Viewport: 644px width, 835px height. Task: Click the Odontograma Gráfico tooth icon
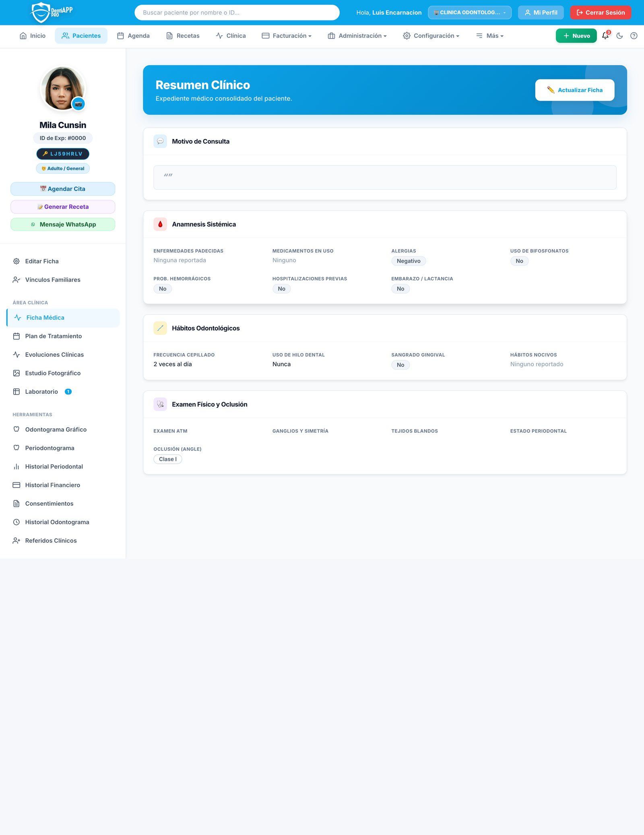[17, 430]
